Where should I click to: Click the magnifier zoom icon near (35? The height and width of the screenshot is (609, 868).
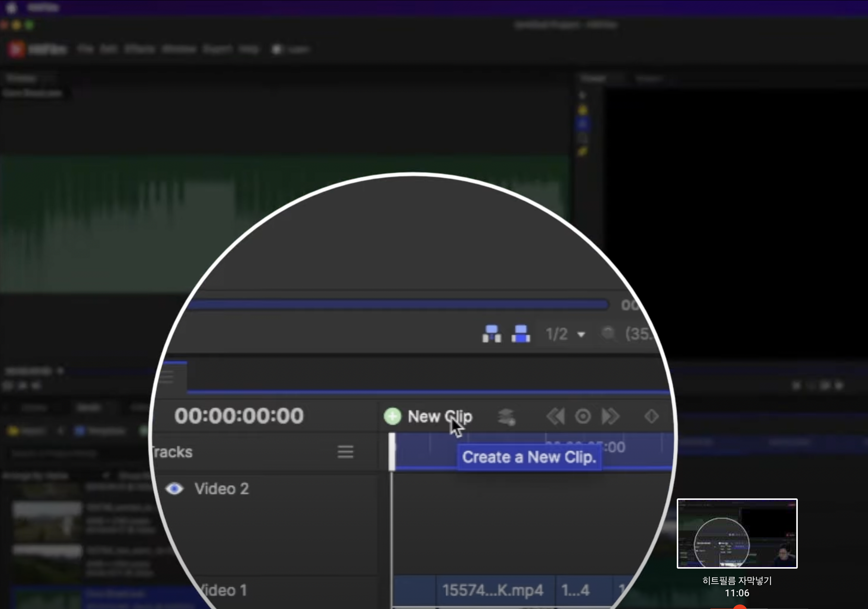(x=608, y=333)
